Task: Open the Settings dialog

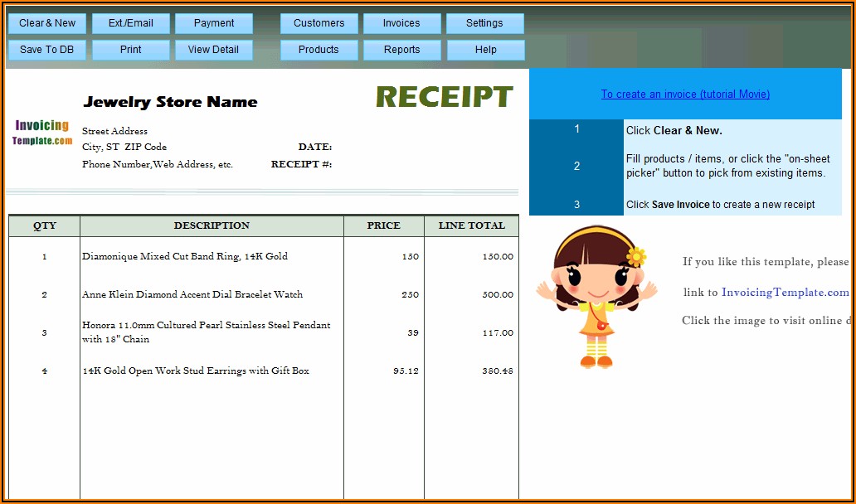Action: pos(484,23)
